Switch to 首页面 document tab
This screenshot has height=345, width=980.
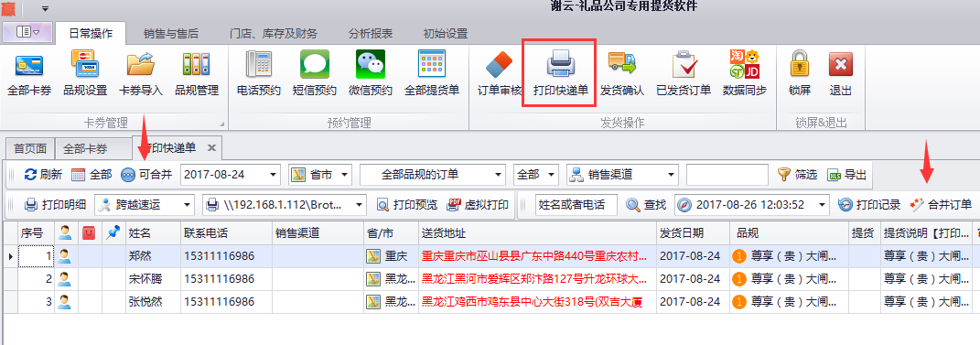pos(30,149)
